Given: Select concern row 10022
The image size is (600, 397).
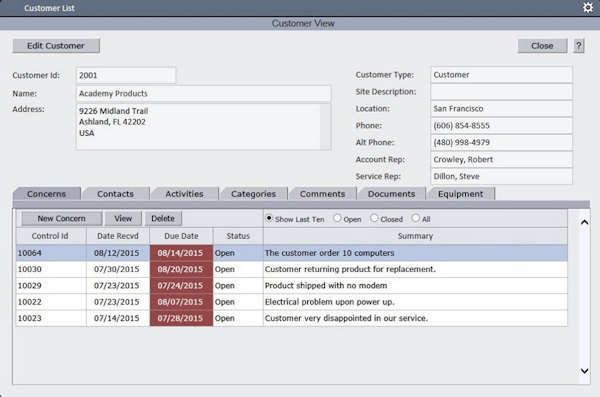Looking at the screenshot, I should [292, 302].
